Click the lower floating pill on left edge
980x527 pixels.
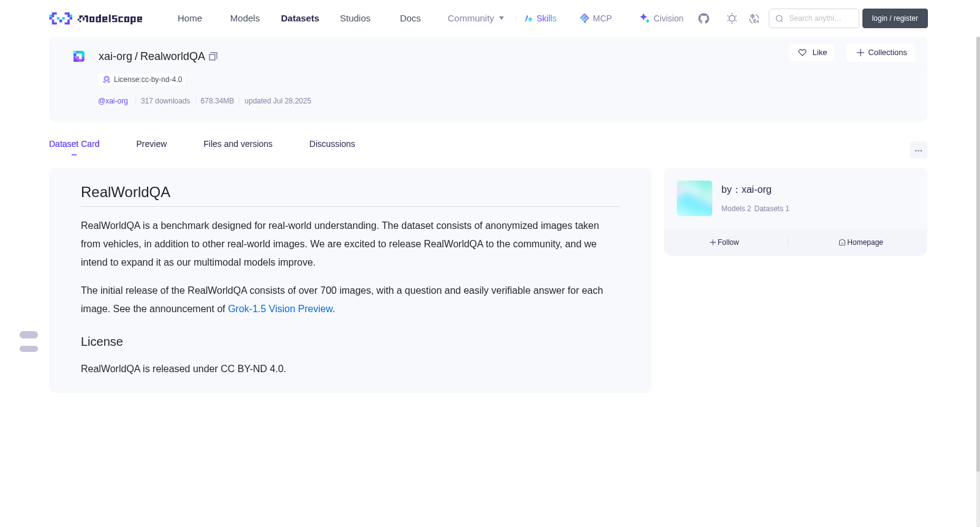29,349
